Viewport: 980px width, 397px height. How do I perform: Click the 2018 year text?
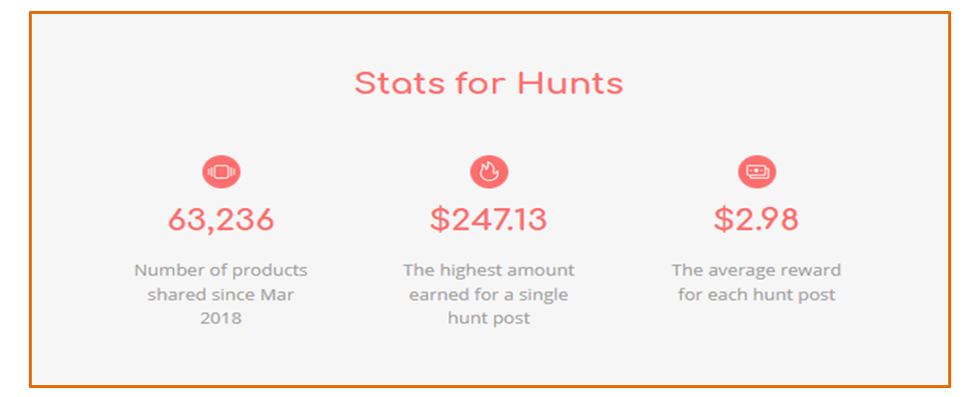tap(222, 318)
